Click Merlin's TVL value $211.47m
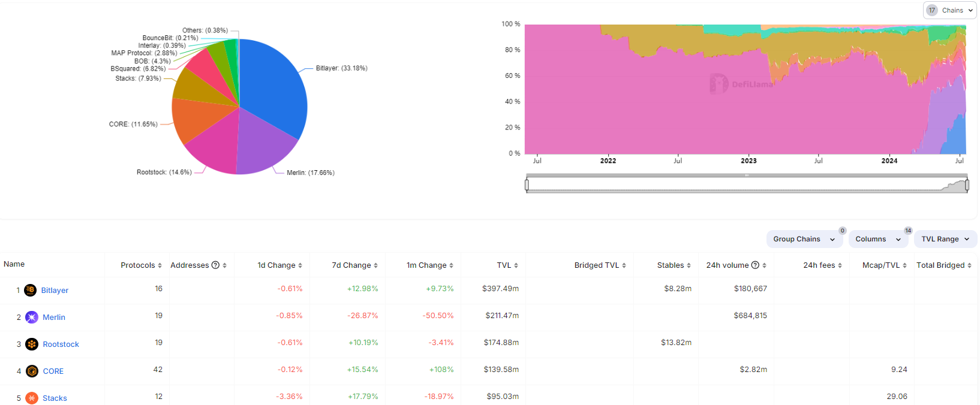The height and width of the screenshot is (405, 980). coord(503,316)
